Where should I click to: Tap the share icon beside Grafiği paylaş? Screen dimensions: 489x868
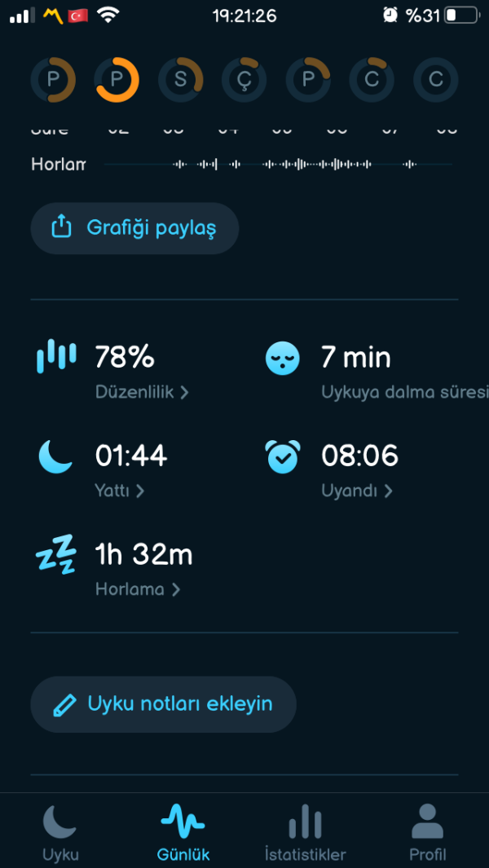tap(62, 227)
